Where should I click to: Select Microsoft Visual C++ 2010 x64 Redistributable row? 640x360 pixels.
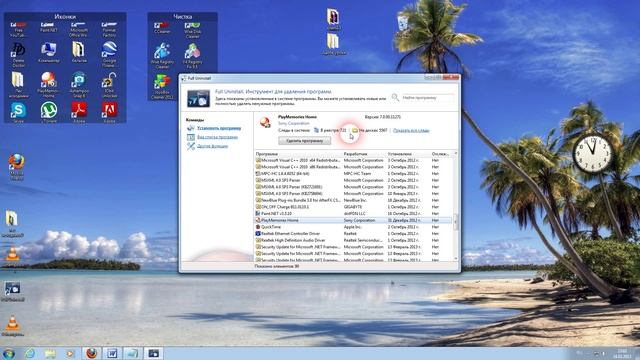[353, 160]
